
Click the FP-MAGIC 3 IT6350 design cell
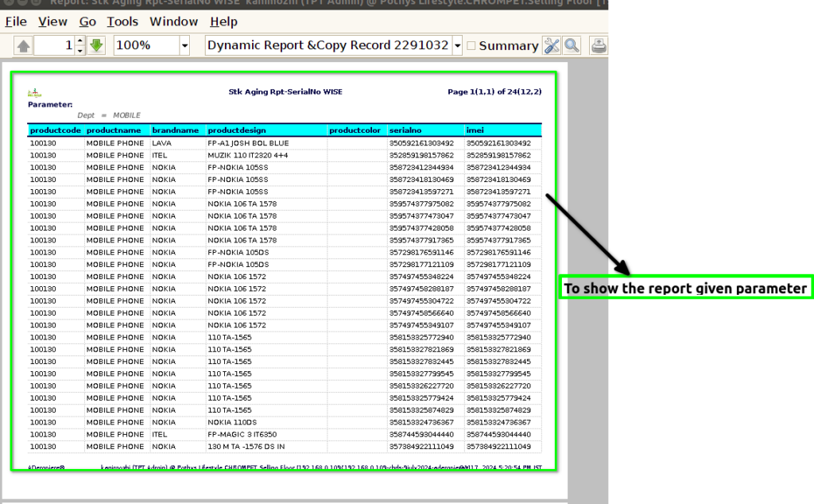[x=242, y=435]
